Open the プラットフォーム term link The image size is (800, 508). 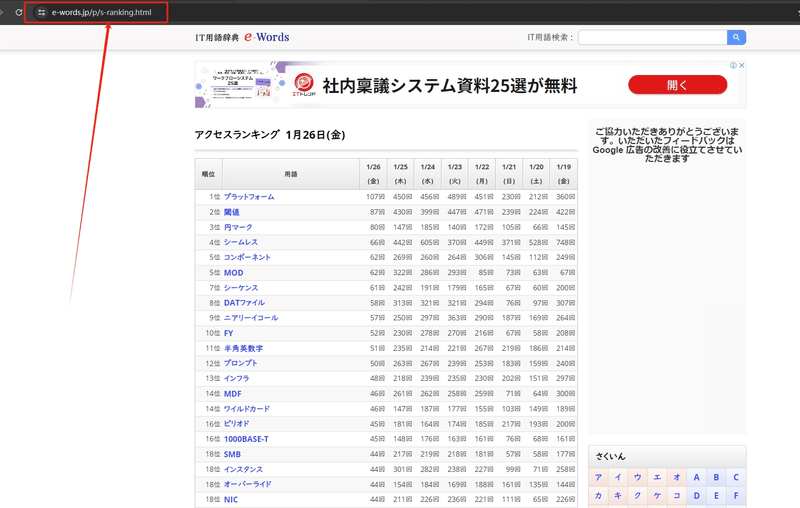[249, 197]
